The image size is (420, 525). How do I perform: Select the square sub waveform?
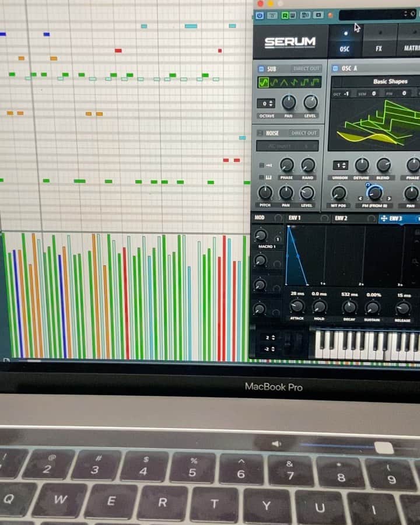pos(304,82)
